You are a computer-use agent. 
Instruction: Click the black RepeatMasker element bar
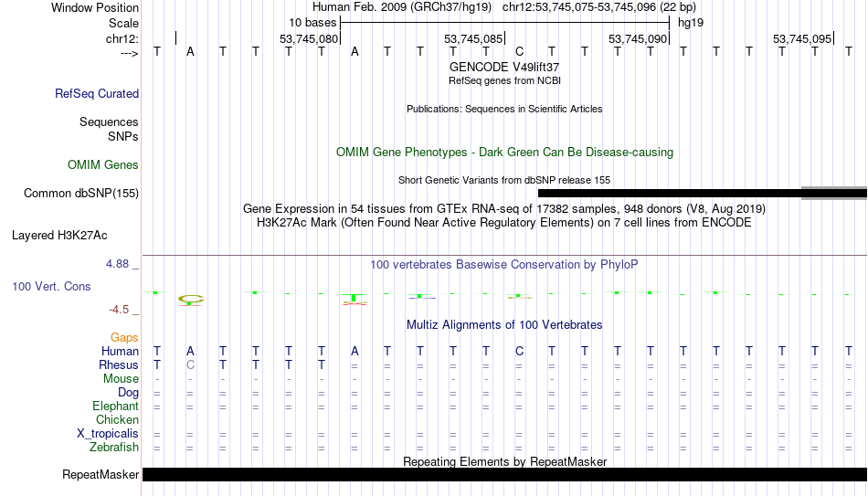pos(504,474)
